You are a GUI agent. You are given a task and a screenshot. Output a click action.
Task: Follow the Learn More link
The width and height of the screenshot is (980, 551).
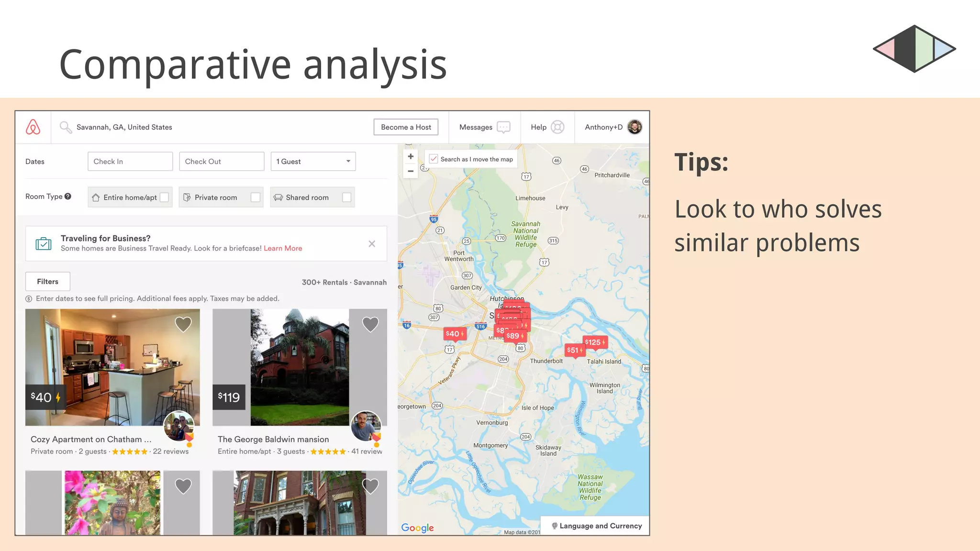click(x=283, y=248)
